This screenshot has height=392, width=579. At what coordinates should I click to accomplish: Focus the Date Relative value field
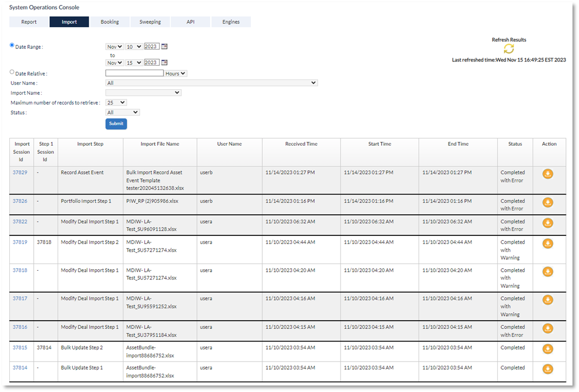pyautogui.click(x=134, y=73)
